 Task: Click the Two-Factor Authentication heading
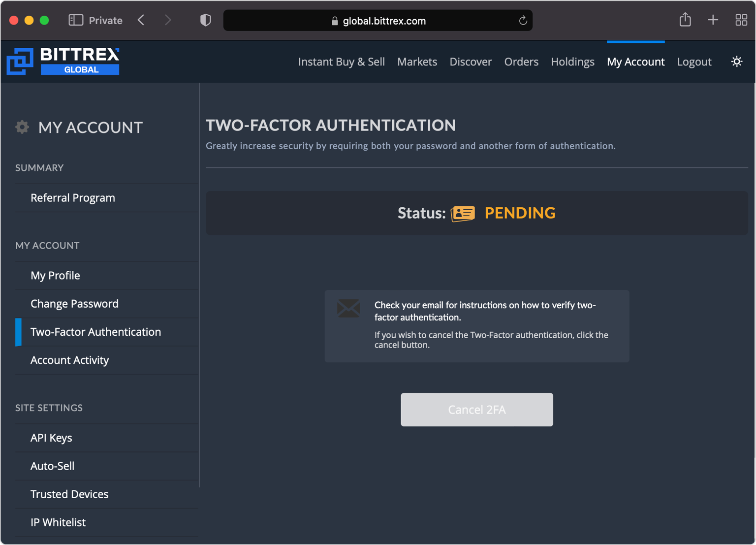pyautogui.click(x=331, y=125)
